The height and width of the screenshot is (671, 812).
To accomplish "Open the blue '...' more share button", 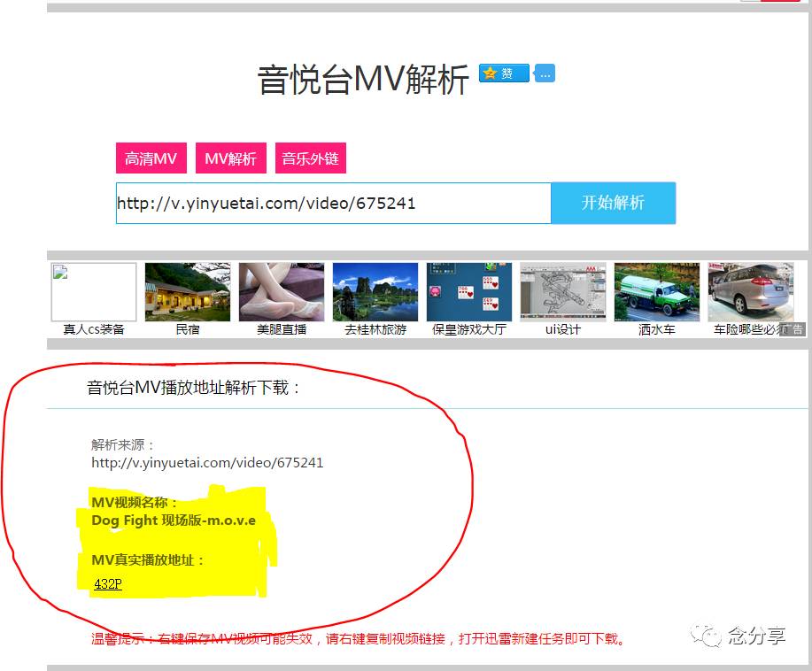I will click(545, 73).
